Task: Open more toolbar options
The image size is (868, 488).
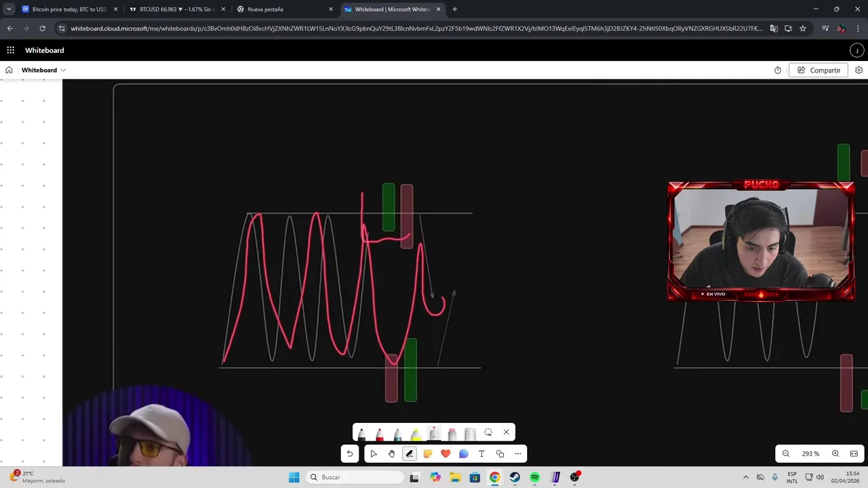Action: click(518, 453)
